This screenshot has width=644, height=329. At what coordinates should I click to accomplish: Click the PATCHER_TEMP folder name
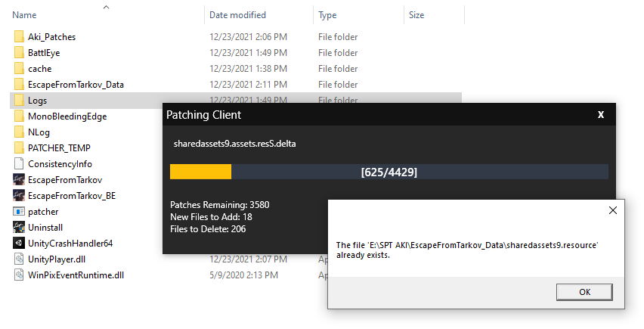[59, 148]
